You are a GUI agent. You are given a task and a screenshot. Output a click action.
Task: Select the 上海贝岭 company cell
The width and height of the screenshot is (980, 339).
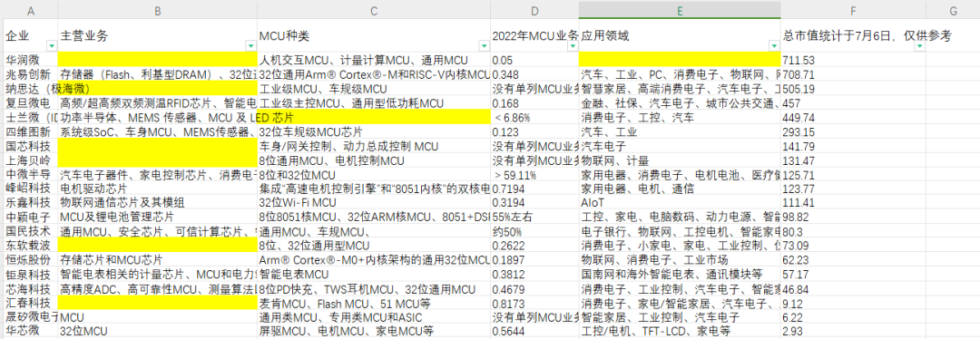[31, 160]
